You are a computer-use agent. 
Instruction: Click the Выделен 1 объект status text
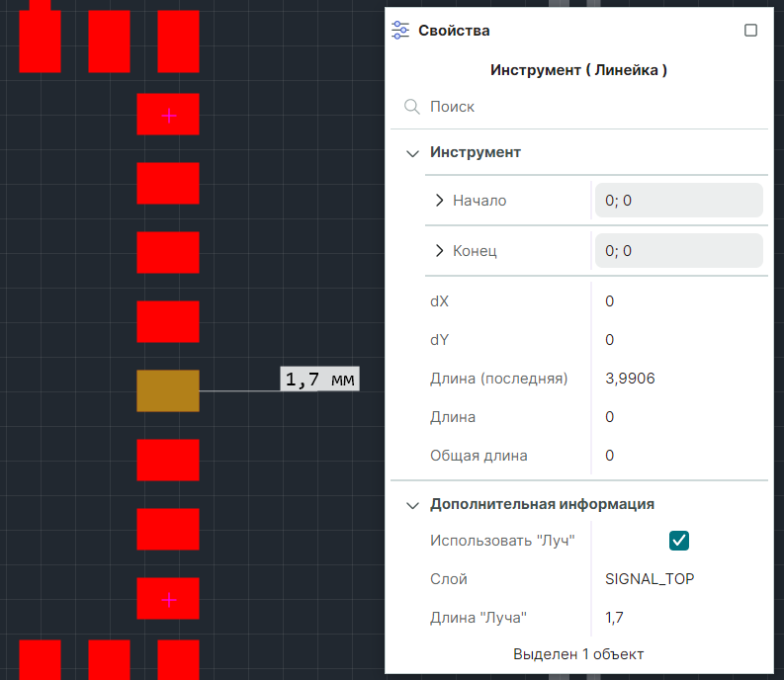pyautogui.click(x=578, y=654)
